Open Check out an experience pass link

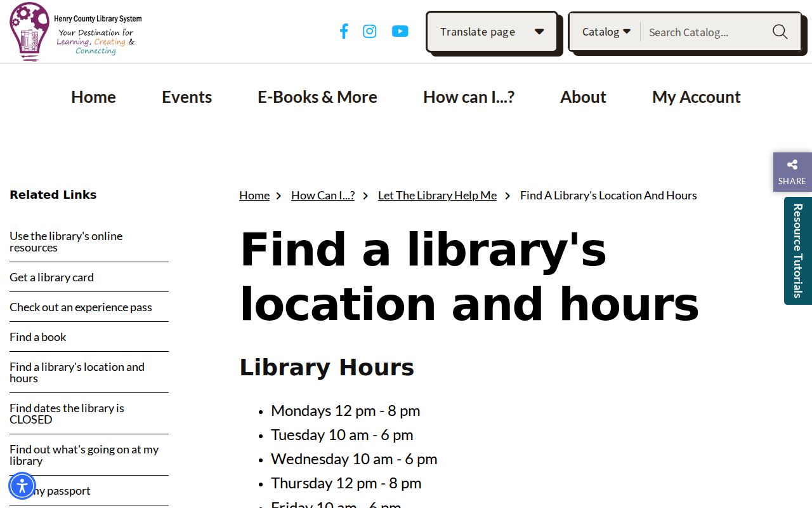click(x=81, y=307)
